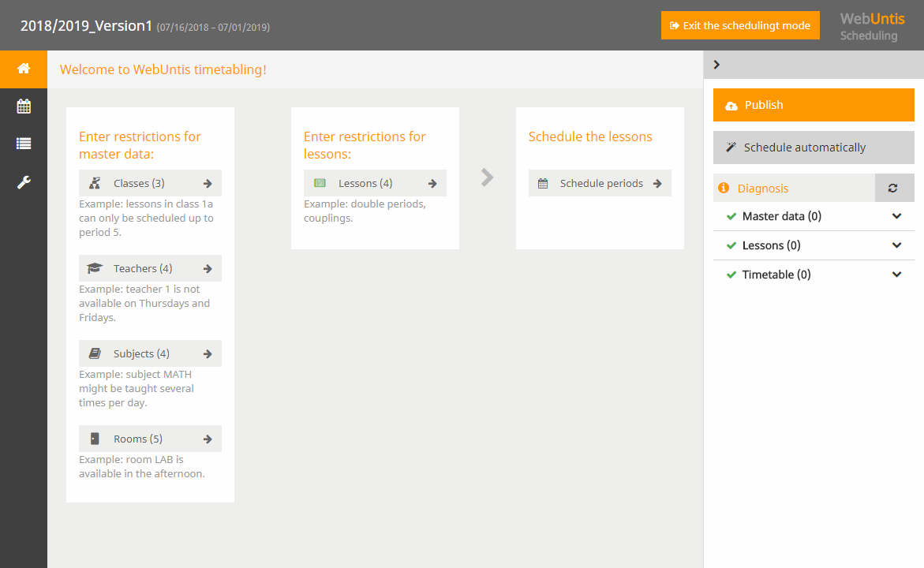Image resolution: width=924 pixels, height=568 pixels.
Task: Click the green checkmark beside Master data
Action: [731, 216]
